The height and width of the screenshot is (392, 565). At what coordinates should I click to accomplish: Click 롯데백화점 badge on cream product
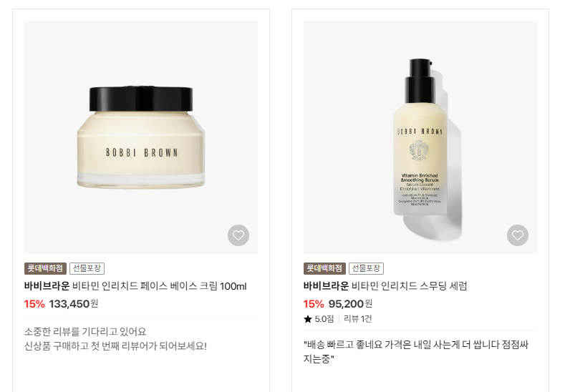[x=45, y=268]
